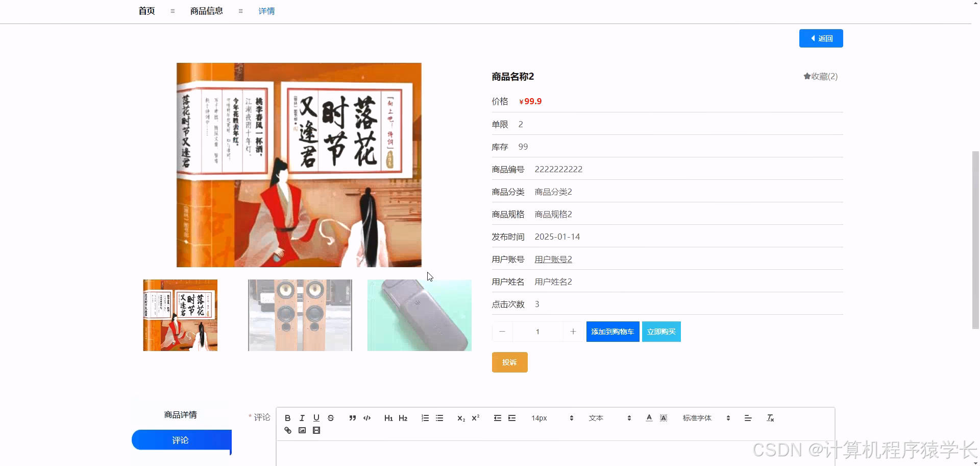Increase indent in editor

pos(511,418)
